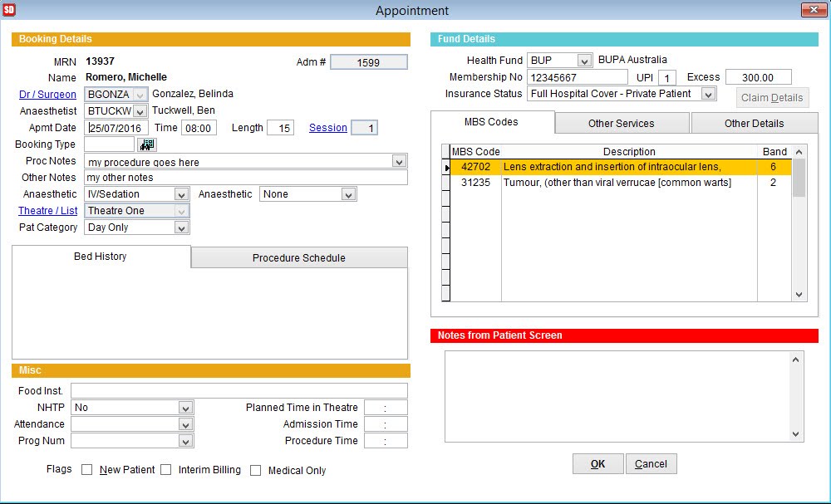
Task: Click the Session number field
Action: [365, 128]
